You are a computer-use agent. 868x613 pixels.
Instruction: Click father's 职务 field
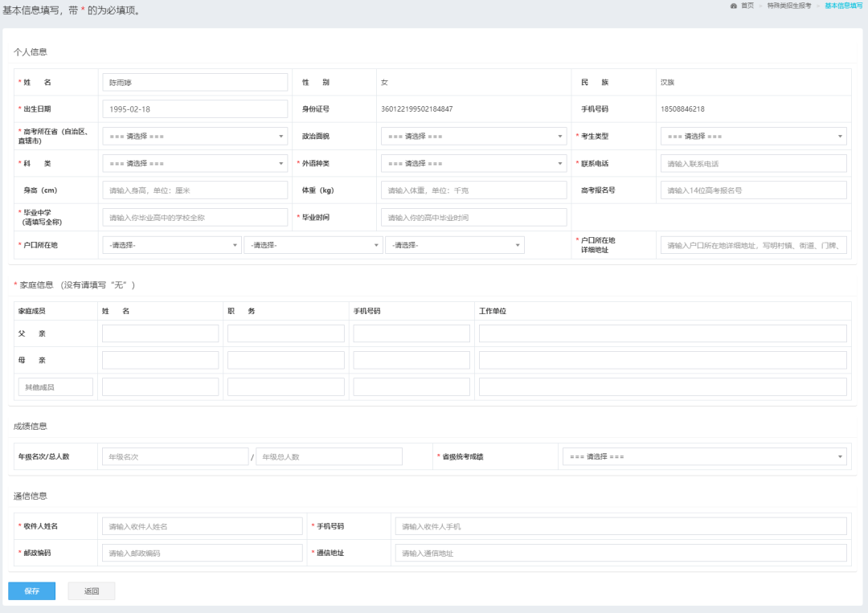click(x=285, y=333)
